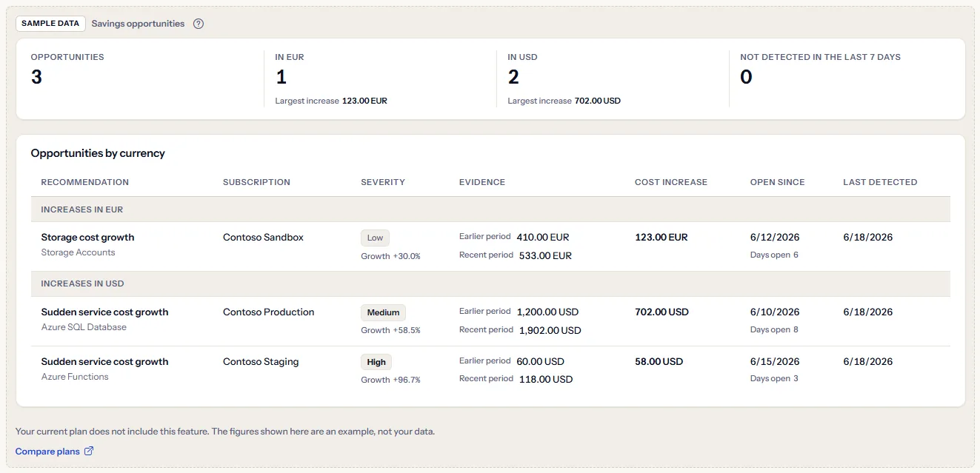Click the Low severity badge
Viewport: 980px width, 473px height.
point(375,238)
